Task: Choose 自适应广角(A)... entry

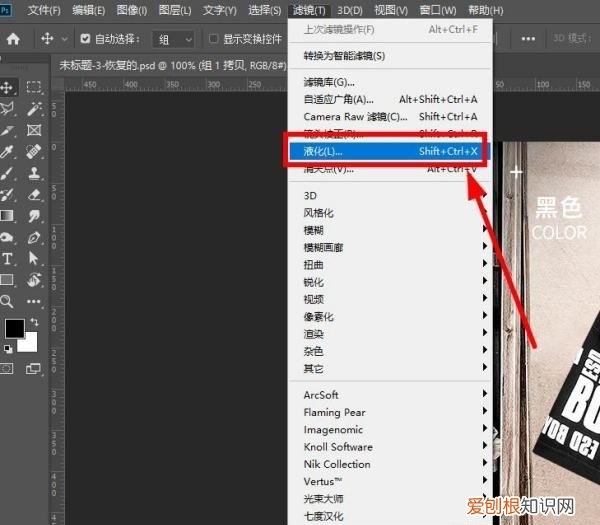Action: tap(390, 99)
